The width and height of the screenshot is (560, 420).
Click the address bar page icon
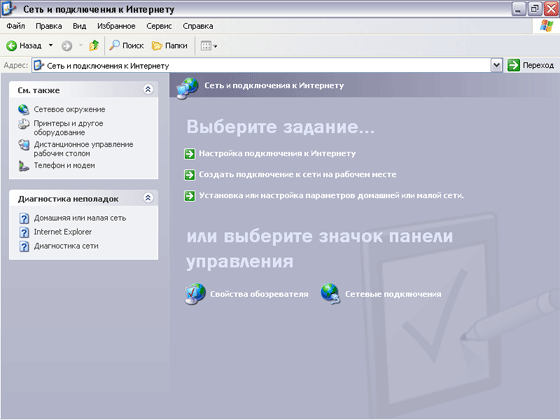tap(39, 65)
